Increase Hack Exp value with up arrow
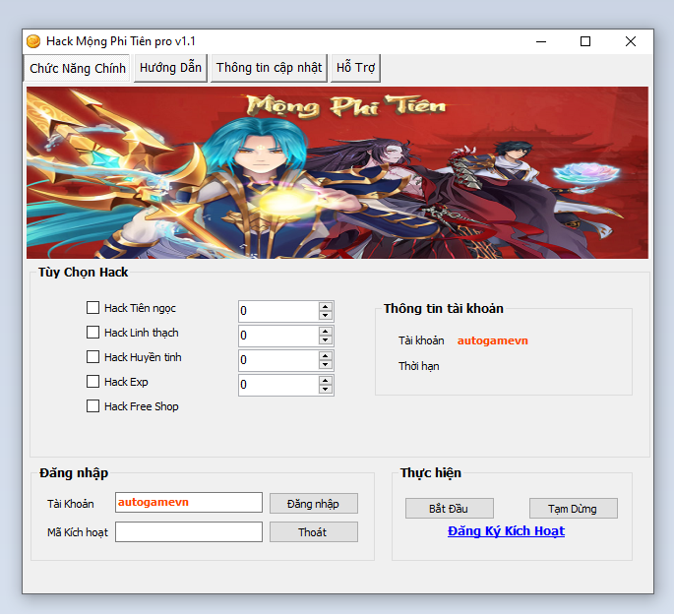Image resolution: width=674 pixels, height=616 pixels. [x=326, y=380]
